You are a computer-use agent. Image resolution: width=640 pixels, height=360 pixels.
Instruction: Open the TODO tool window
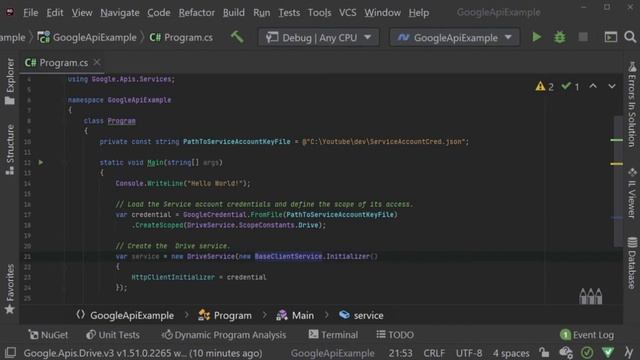pos(395,335)
